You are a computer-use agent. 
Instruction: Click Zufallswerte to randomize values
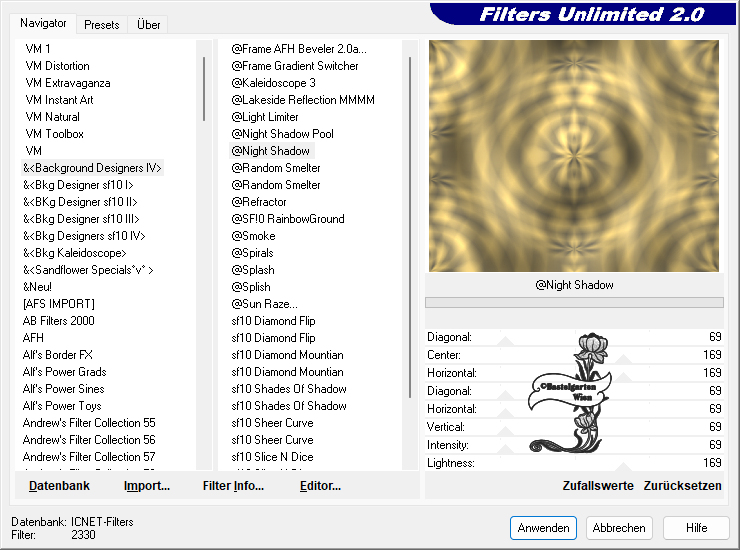pyautogui.click(x=598, y=486)
